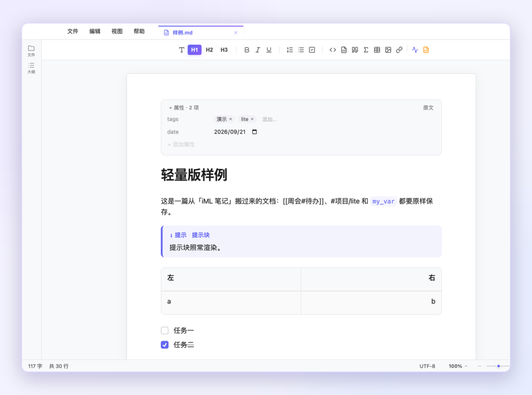Click the 117 字 word count
532x395 pixels.
(35, 366)
